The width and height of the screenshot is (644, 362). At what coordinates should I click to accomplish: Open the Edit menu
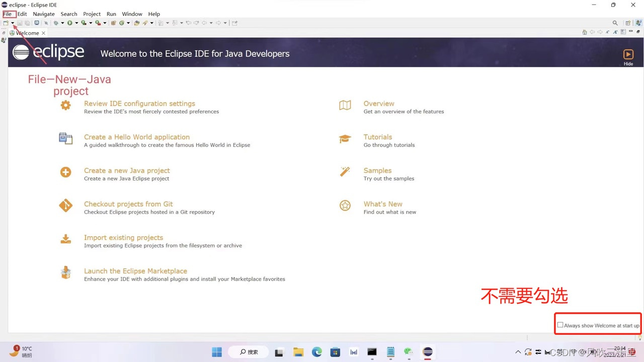(x=22, y=14)
